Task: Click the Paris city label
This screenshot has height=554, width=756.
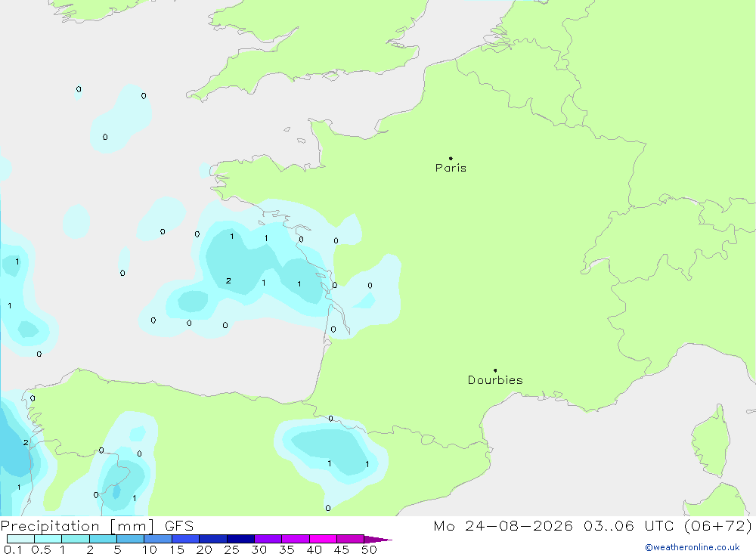Action: point(451,168)
